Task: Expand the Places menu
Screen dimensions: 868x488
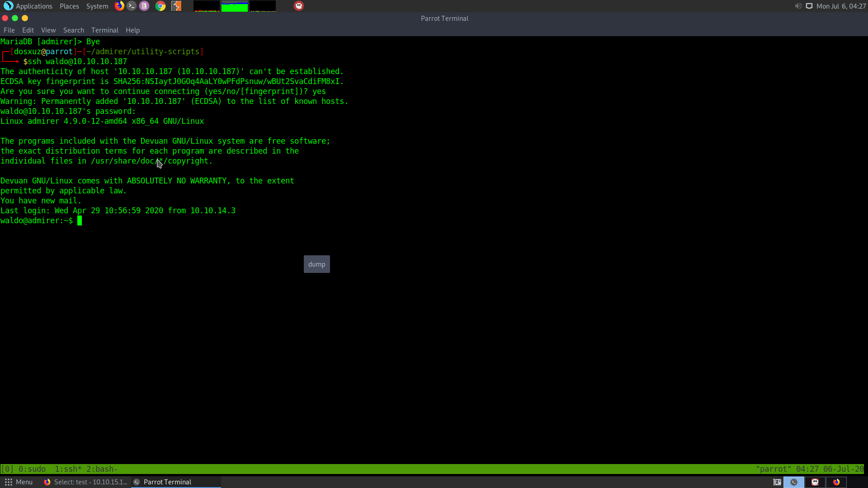Action: click(69, 6)
